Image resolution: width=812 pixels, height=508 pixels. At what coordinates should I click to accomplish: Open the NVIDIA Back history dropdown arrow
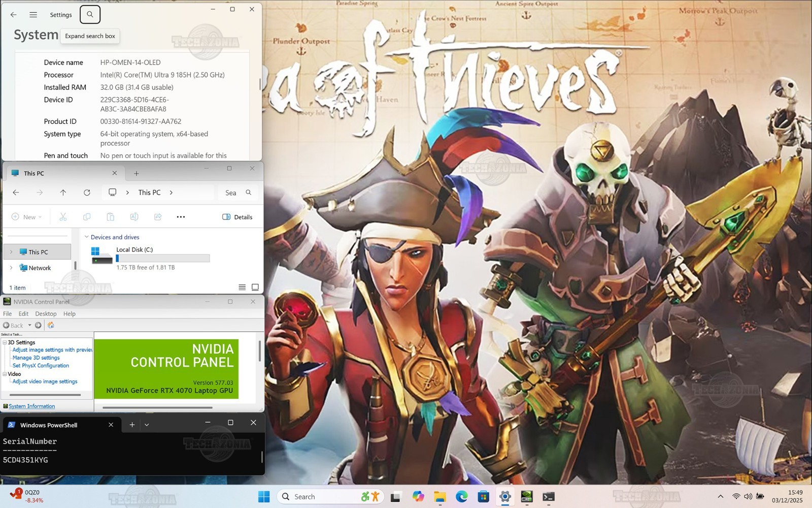click(x=29, y=325)
